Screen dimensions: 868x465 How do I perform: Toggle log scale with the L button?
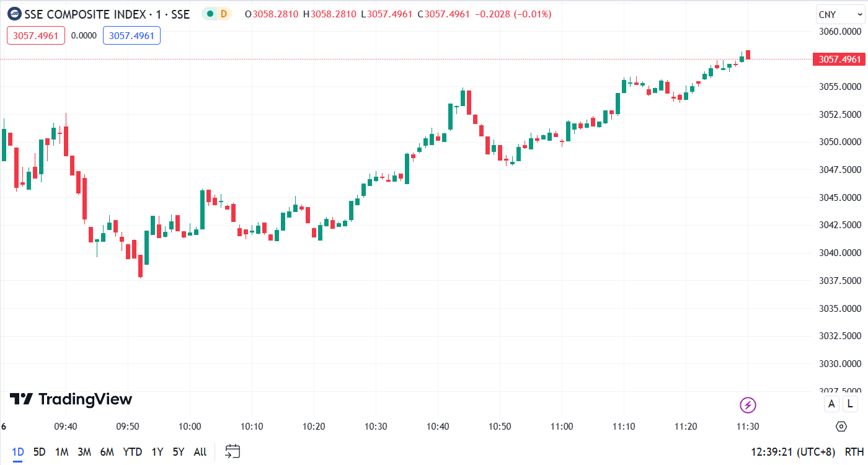[849, 404]
